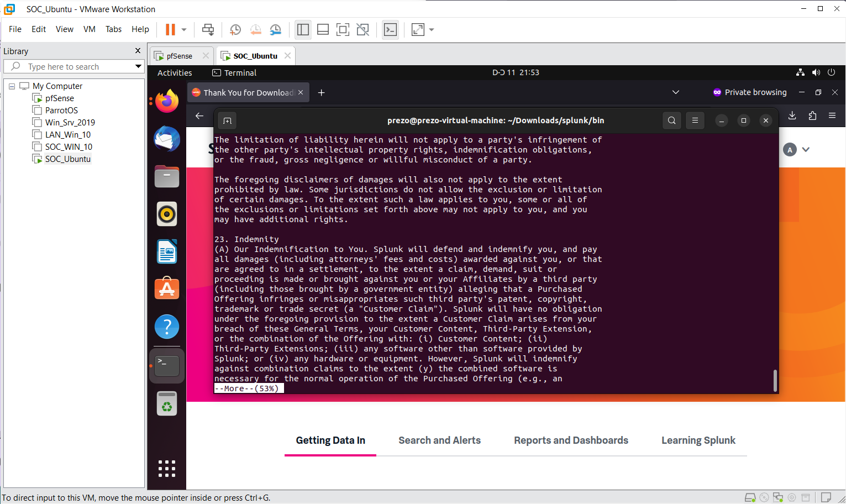
Task: Click the search icon in terminal header
Action: click(x=672, y=120)
